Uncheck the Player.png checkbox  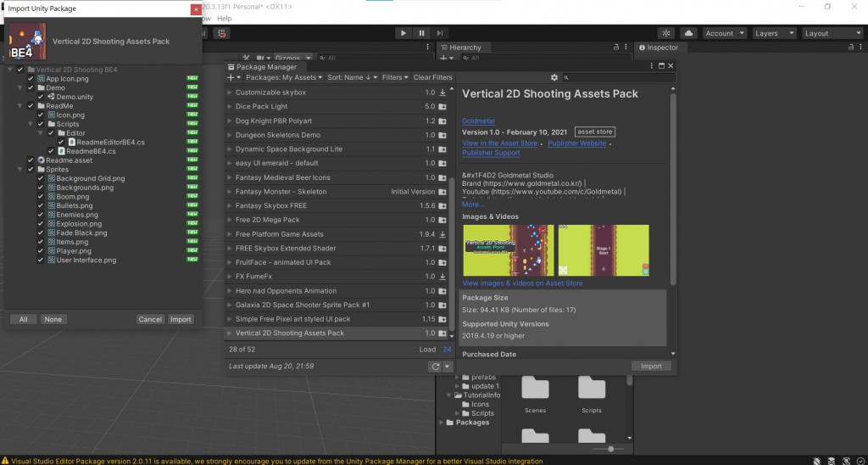point(41,251)
